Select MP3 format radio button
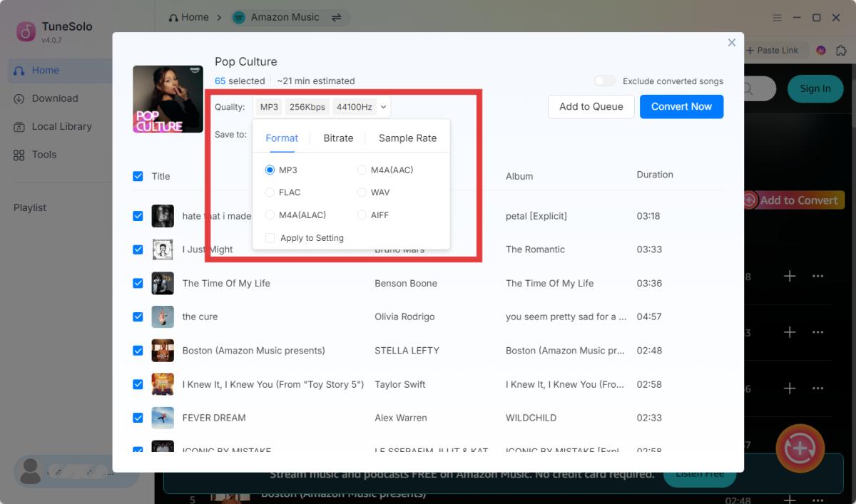This screenshot has height=504, width=856. (270, 170)
